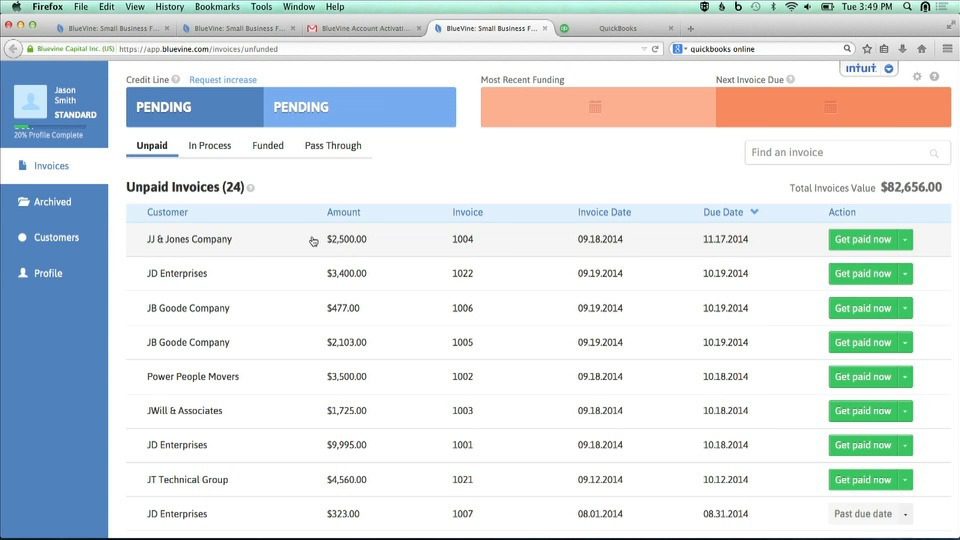Click the browser back arrow button
Screen dimensions: 960x540
(x=13, y=49)
